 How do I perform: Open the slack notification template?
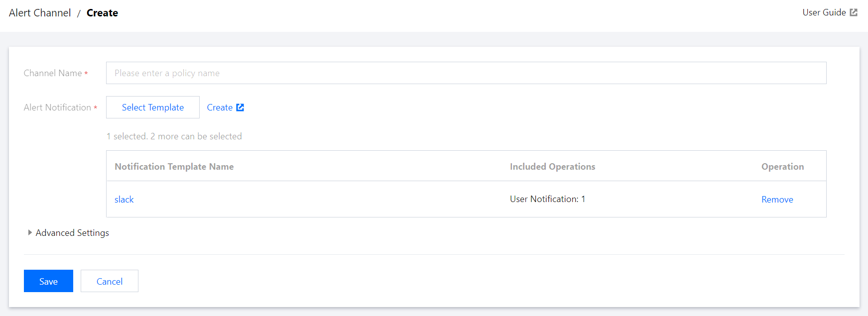[124, 200]
